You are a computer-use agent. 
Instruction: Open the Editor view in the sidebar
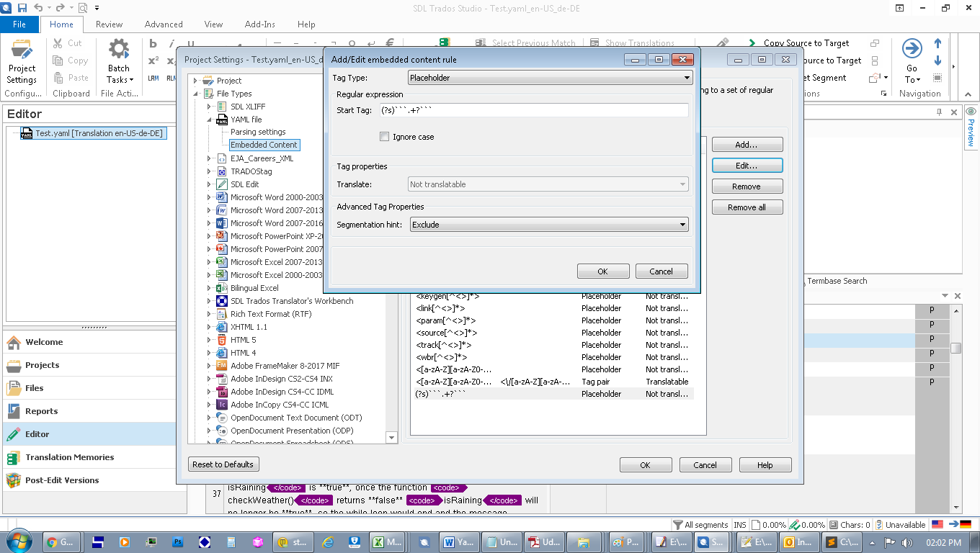pyautogui.click(x=37, y=434)
